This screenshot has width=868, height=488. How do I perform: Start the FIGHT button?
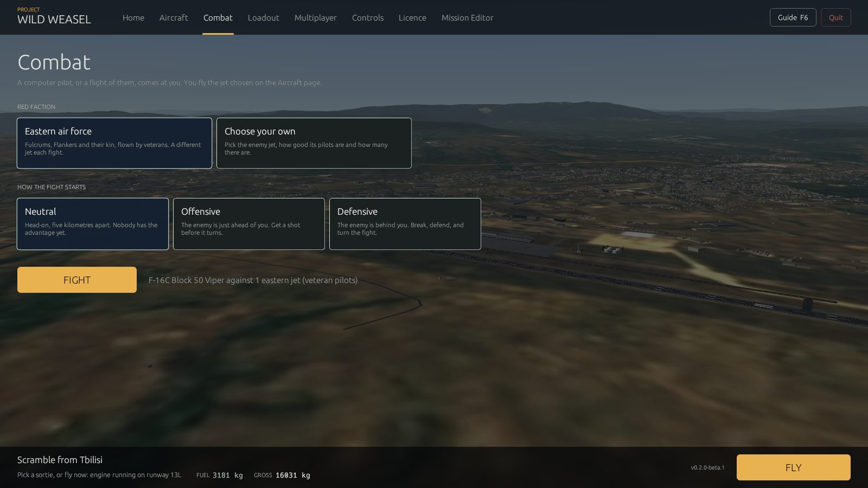77,280
